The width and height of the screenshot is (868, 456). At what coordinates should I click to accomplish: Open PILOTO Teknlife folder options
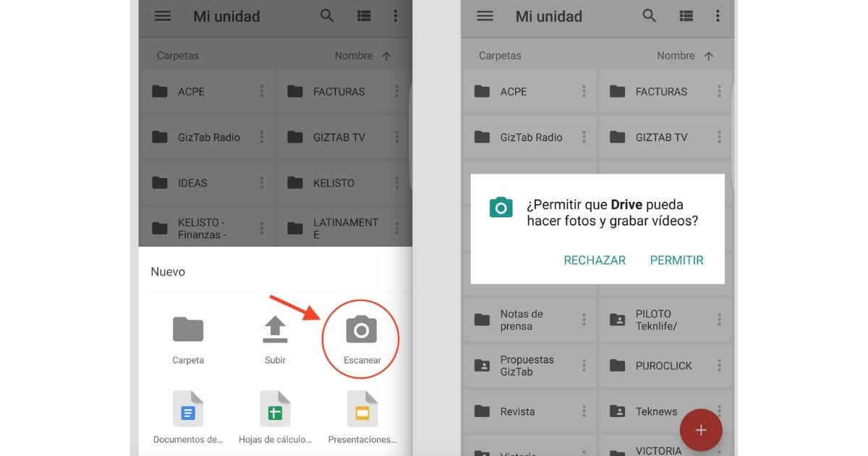[x=719, y=319]
